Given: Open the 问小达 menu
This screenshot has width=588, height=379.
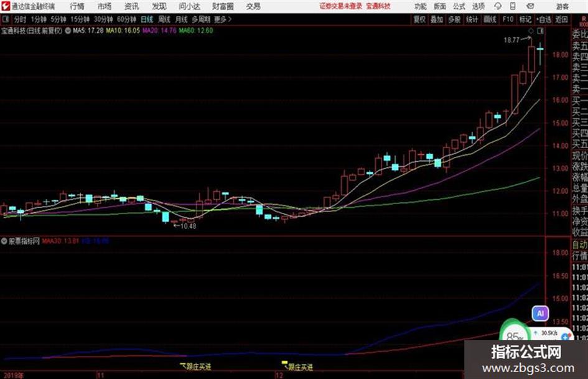Looking at the screenshot, I should (189, 6).
